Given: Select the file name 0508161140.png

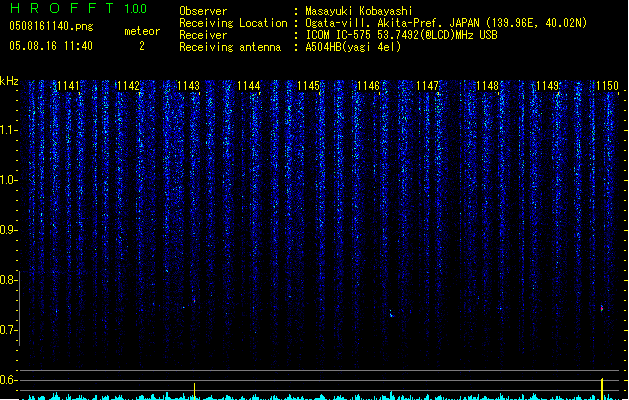Looking at the screenshot, I should 51,26.
